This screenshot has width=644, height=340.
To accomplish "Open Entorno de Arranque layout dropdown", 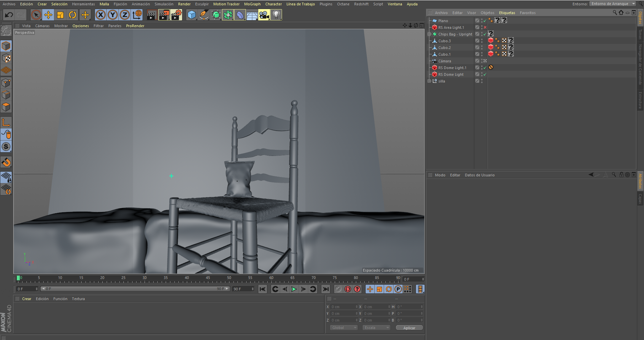I will coord(612,4).
